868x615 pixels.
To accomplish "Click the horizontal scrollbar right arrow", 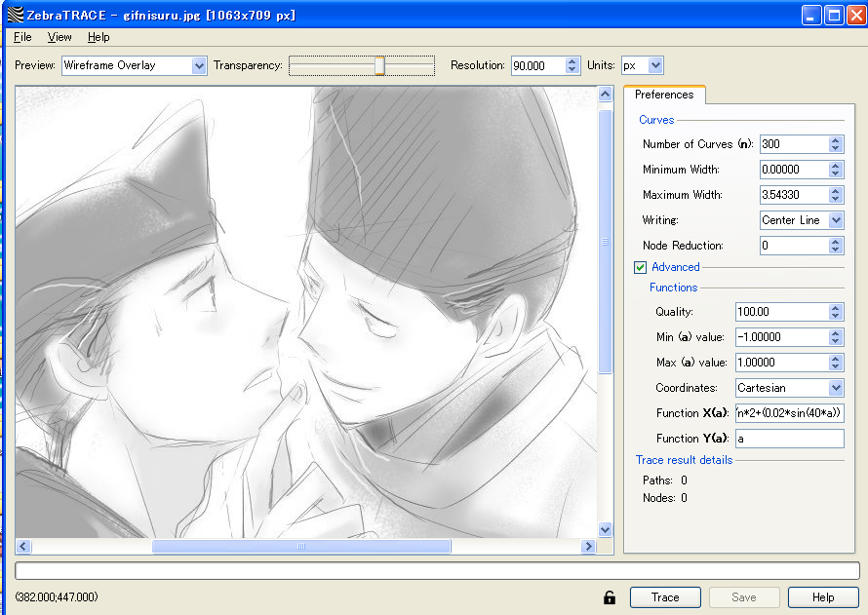I will (588, 547).
